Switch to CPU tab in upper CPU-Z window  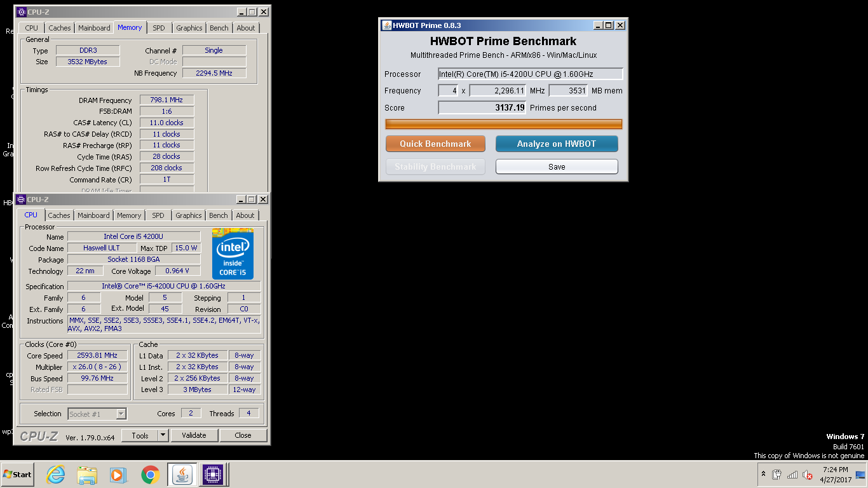[32, 28]
